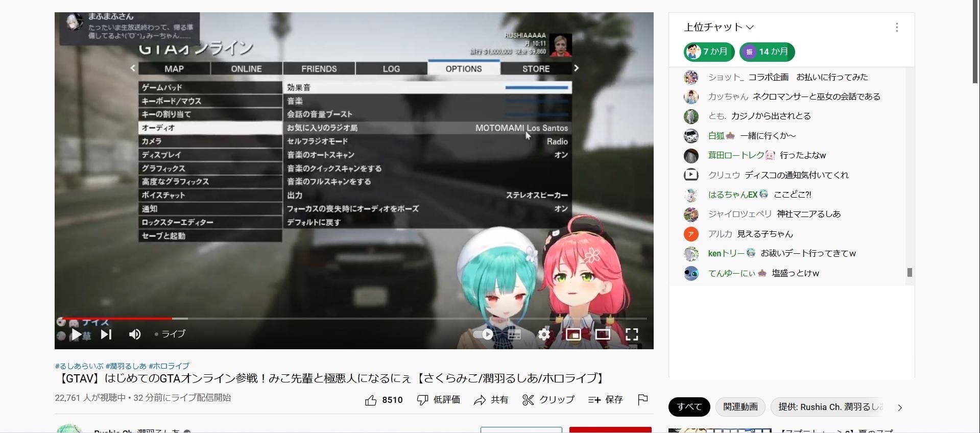Image resolution: width=980 pixels, height=433 pixels.
Task: Open the chat three-dot options menu
Action: 897,28
